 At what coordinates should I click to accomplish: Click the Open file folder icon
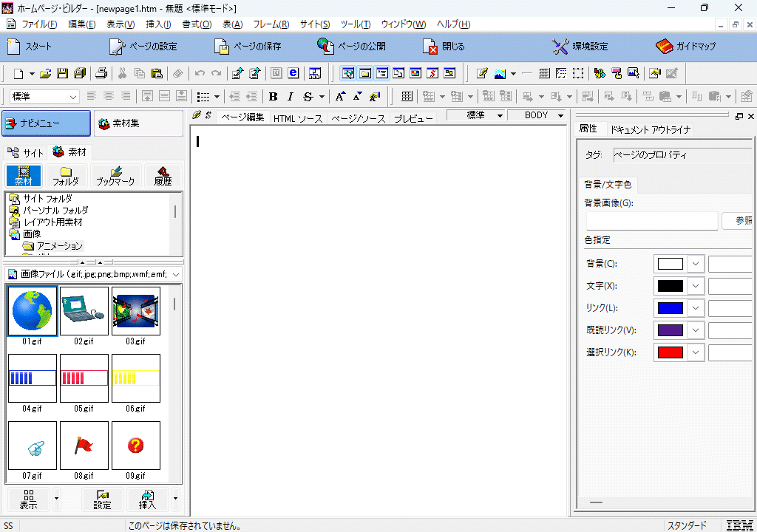click(46, 73)
